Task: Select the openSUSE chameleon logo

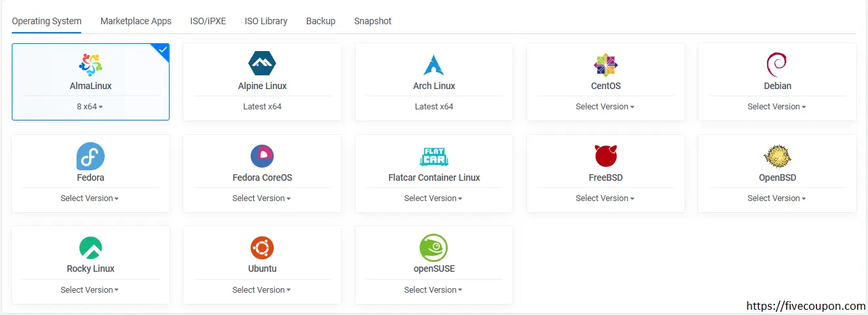Action: point(434,248)
